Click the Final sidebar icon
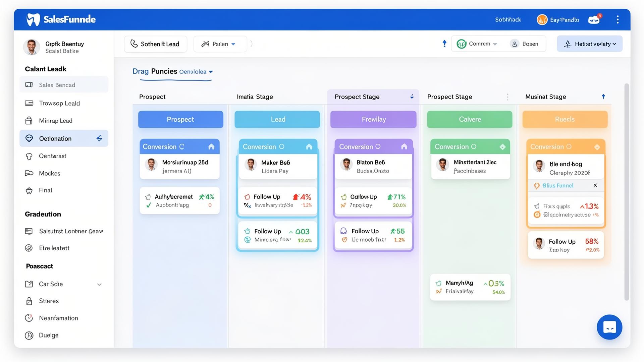 tap(29, 191)
